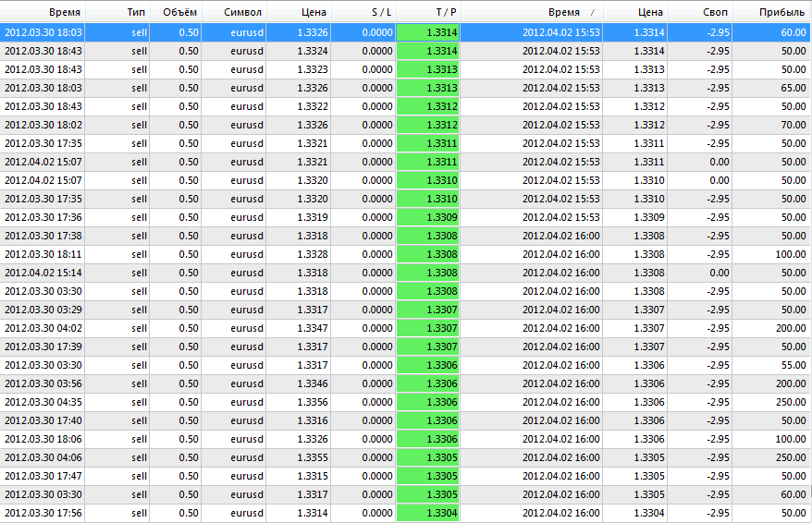Click open price 1.3347

pyautogui.click(x=313, y=328)
